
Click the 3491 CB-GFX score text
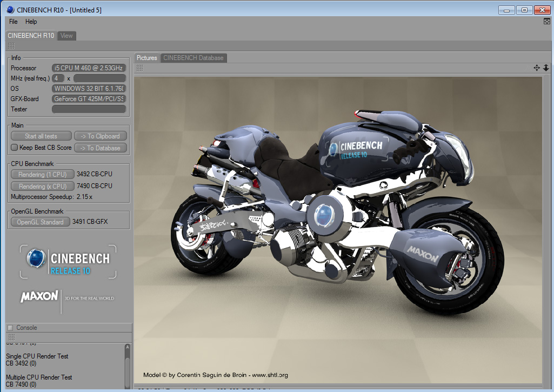90,222
